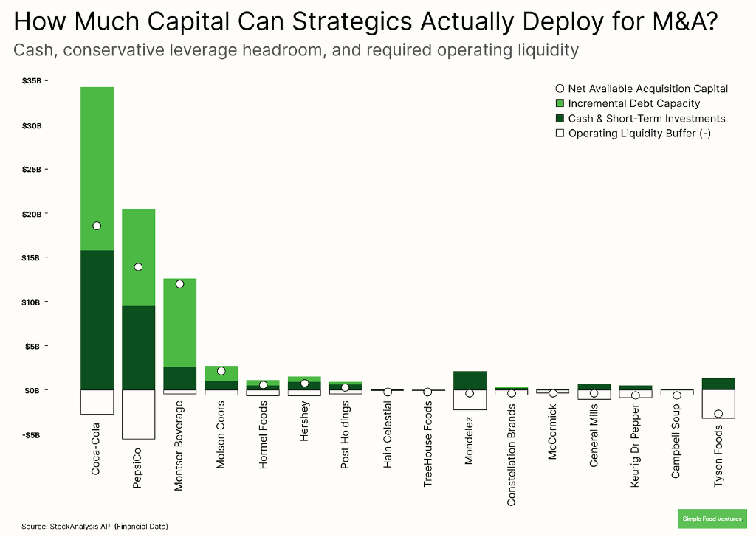Click the Simple Food Ventures logo badge
The height and width of the screenshot is (537, 756).
[712, 519]
